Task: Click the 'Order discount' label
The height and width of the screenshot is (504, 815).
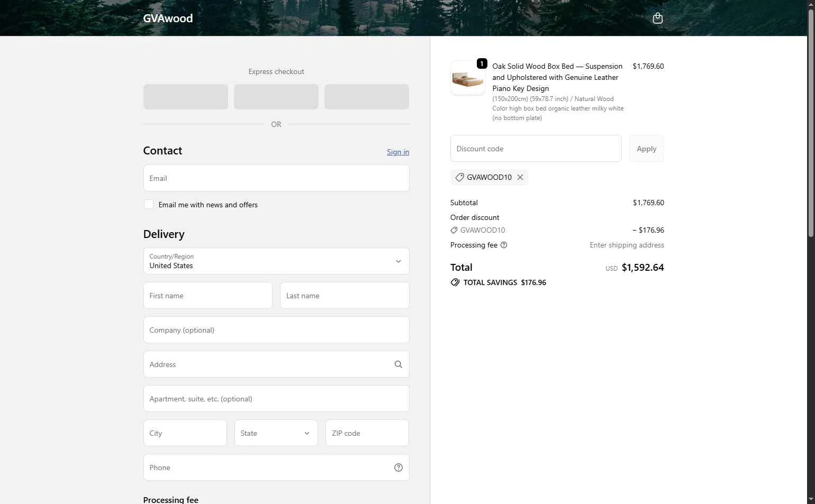Action: coord(475,217)
